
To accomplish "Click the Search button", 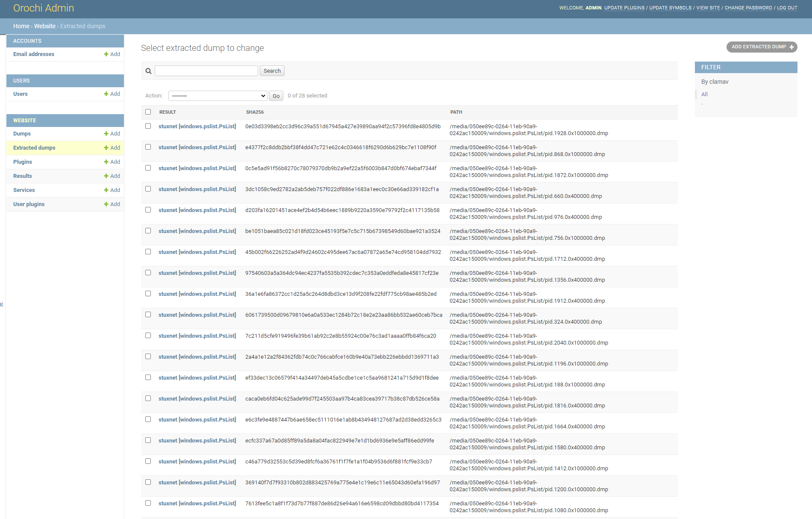I will tap(272, 71).
